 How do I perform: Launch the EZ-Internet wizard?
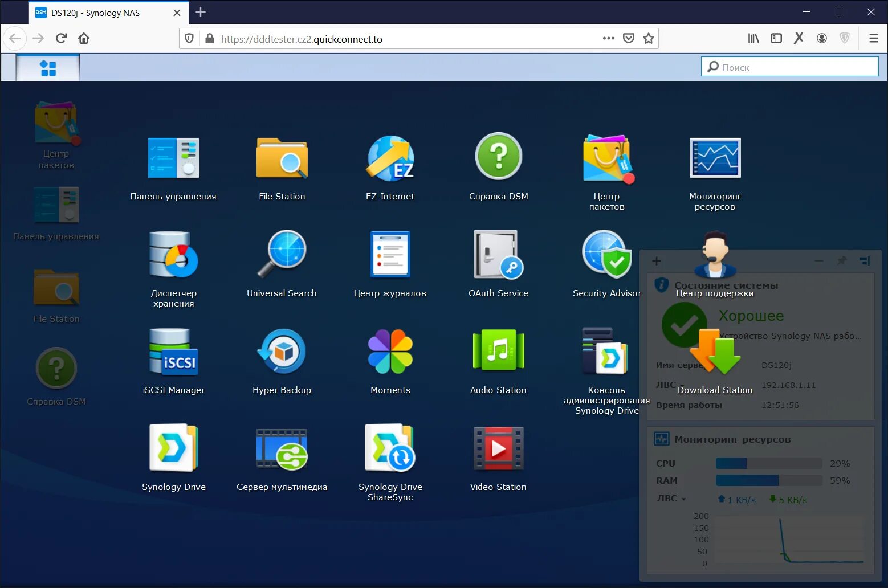pyautogui.click(x=390, y=158)
